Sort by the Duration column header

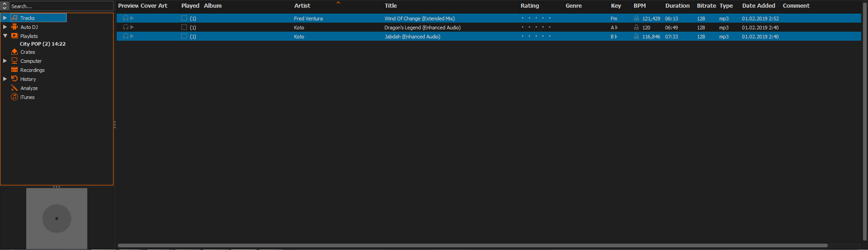(677, 6)
